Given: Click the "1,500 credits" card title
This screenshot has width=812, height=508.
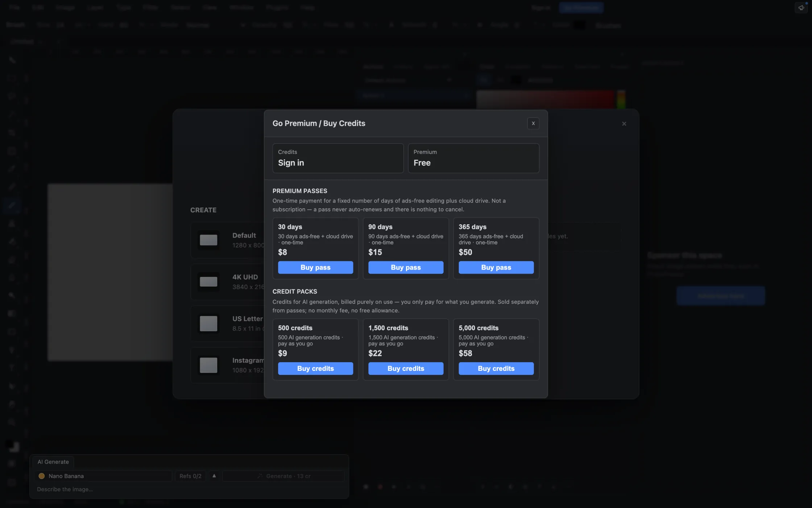Looking at the screenshot, I should pyautogui.click(x=388, y=328).
